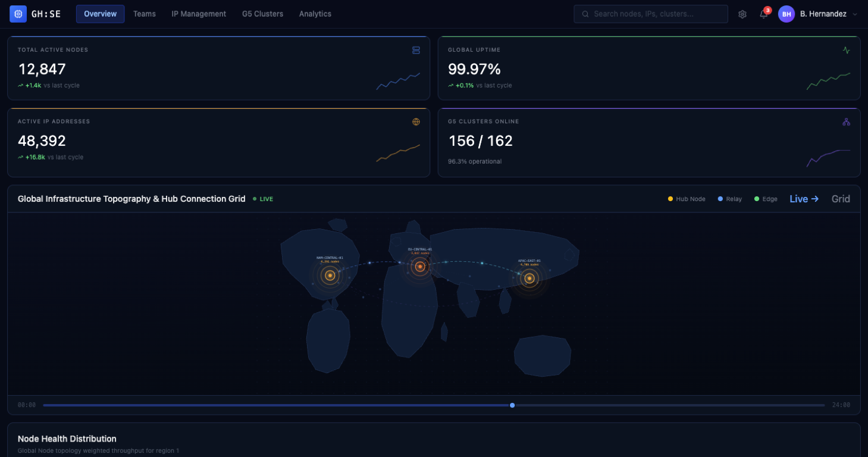Screen dimensions: 868x457
Task: Select the EU-CENTRAL-01 hub node on map
Action: pyautogui.click(x=420, y=267)
